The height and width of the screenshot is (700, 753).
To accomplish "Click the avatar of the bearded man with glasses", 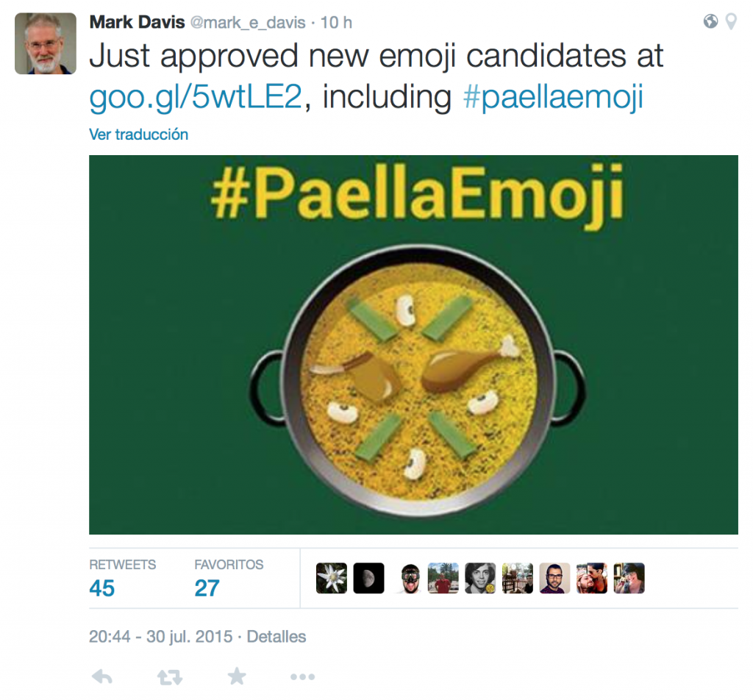I will [x=554, y=578].
